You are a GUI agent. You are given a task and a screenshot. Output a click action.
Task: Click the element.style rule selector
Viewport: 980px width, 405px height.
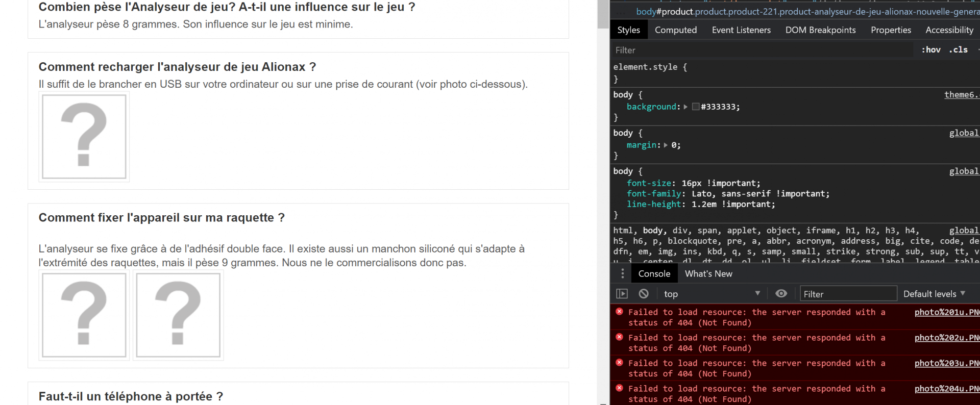645,67
